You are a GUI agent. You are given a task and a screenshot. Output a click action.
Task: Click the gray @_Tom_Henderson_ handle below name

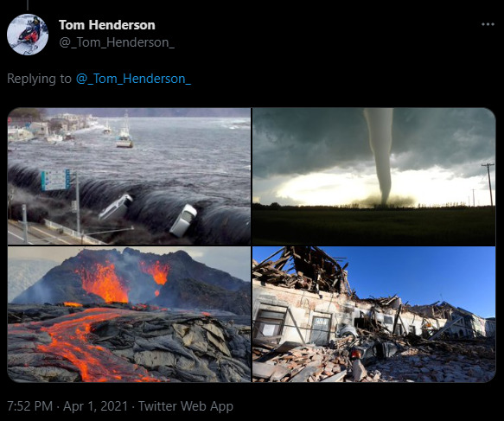coord(117,42)
